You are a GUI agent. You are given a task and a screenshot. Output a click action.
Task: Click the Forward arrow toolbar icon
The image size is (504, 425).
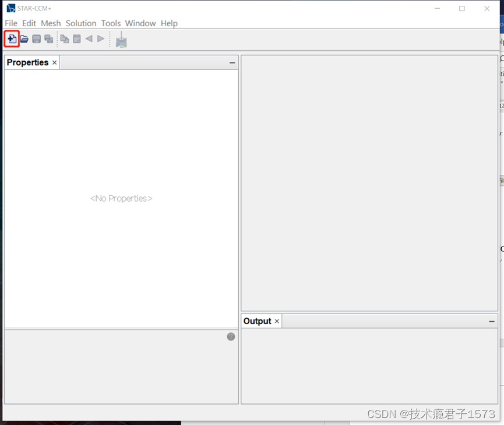pyautogui.click(x=101, y=39)
